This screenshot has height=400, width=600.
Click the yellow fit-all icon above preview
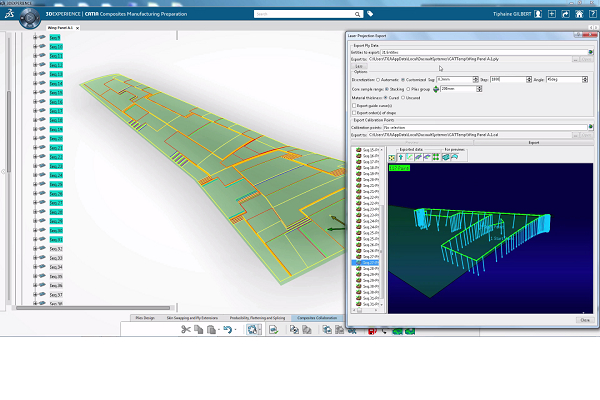pos(392,157)
